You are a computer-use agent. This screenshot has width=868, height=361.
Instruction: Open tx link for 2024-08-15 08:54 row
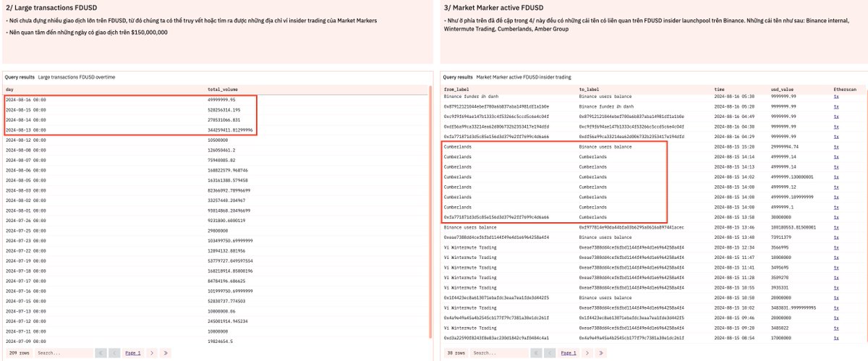pos(836,338)
